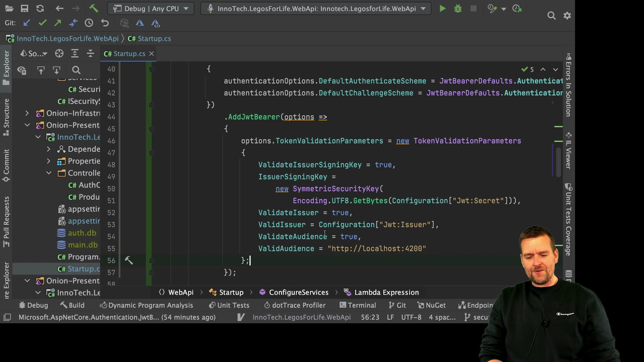Open Search Everywhere magnifier icon
644x362 pixels.
551,16
